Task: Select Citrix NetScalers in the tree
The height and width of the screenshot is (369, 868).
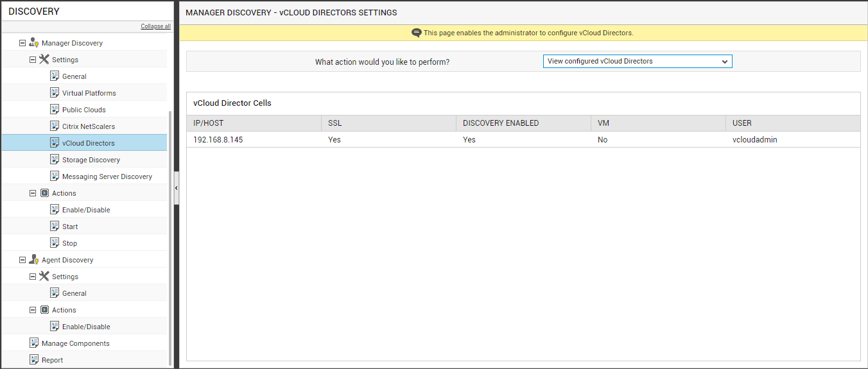Action: [x=89, y=126]
